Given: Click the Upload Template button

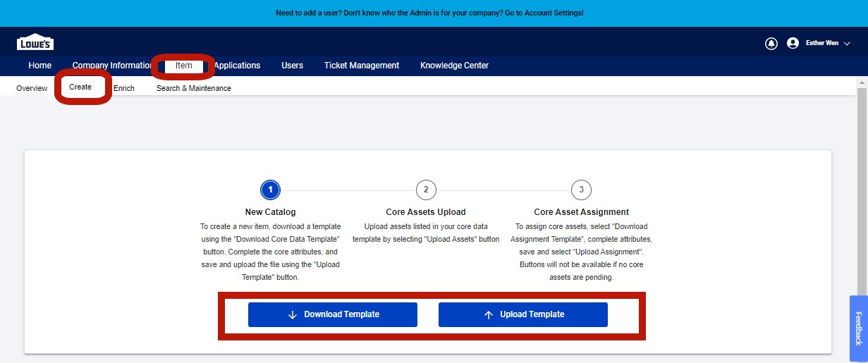Looking at the screenshot, I should 523,314.
